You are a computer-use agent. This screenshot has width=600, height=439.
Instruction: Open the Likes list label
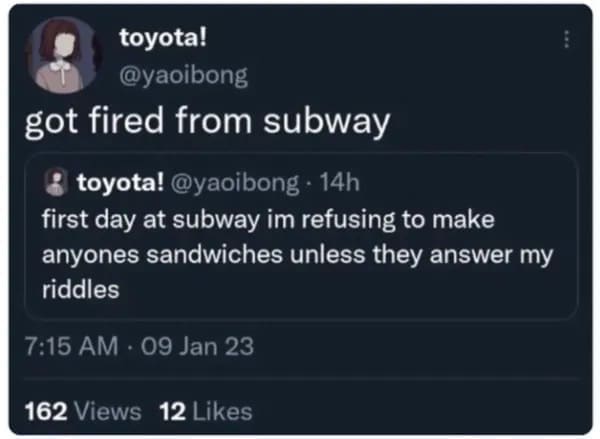[221, 410]
